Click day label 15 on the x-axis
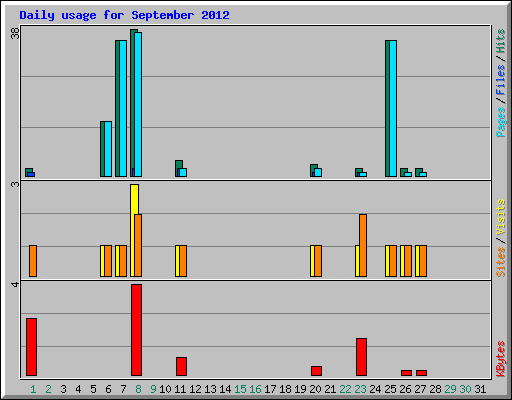This screenshot has height=400, width=512. (x=240, y=389)
